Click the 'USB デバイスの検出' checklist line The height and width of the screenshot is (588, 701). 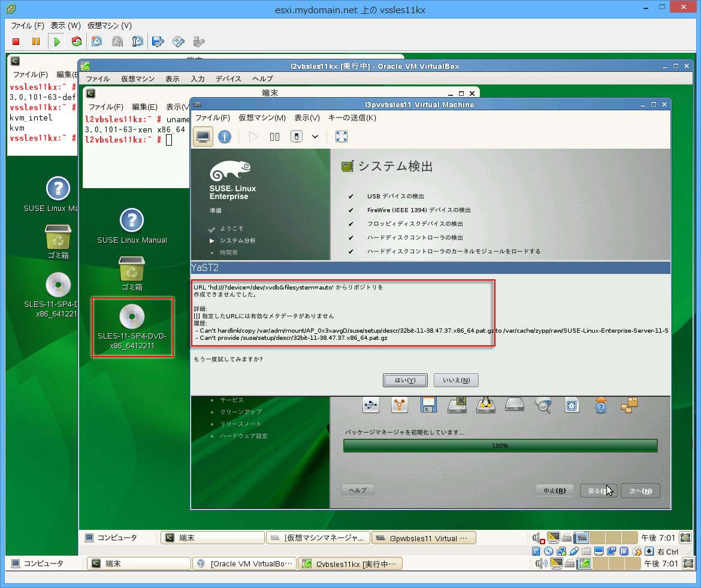pyautogui.click(x=395, y=196)
